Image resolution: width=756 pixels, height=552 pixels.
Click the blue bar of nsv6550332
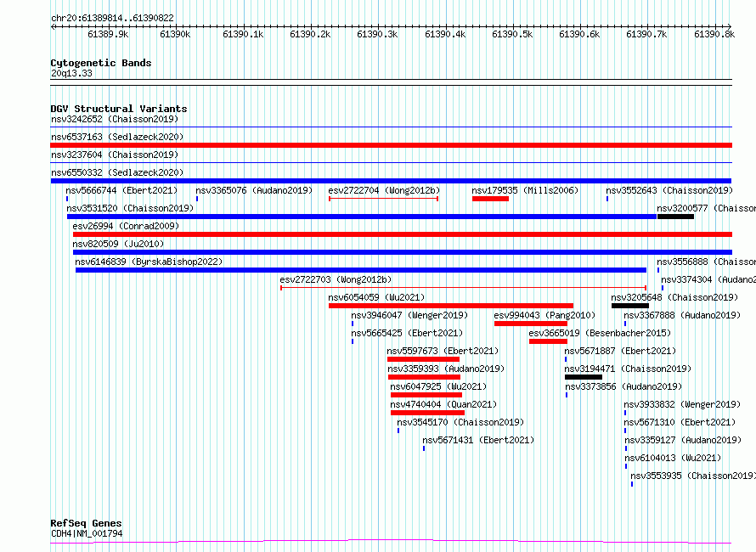(x=391, y=181)
